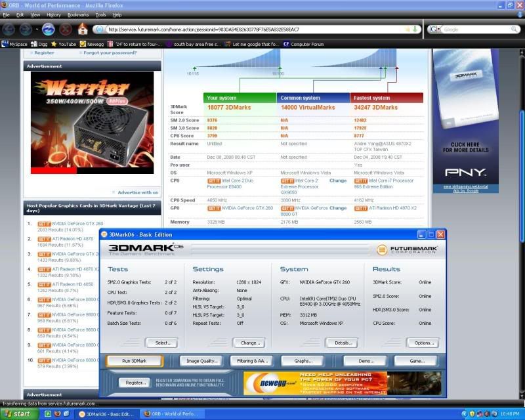
Task: Open the 'south bay area free s...' bookmark
Action: [193, 44]
